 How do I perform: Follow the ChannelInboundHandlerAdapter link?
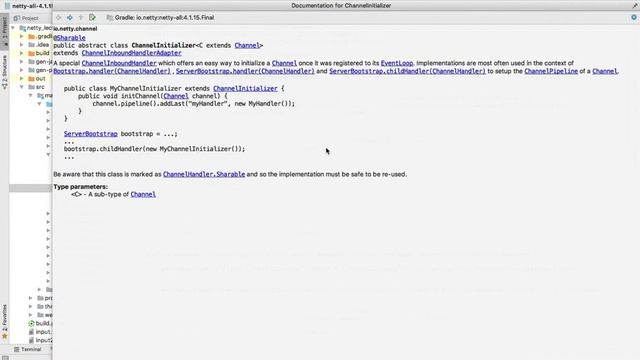(131, 53)
